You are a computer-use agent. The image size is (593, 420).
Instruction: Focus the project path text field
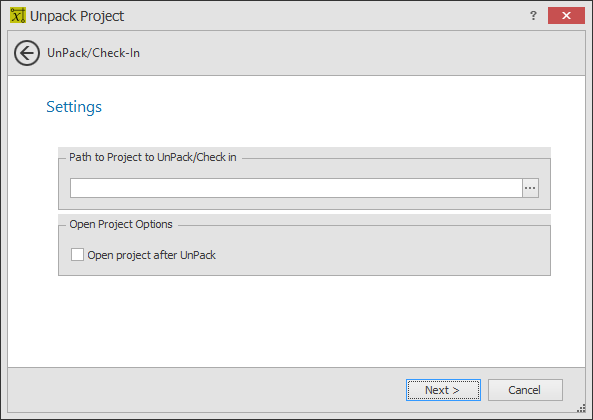(x=296, y=188)
